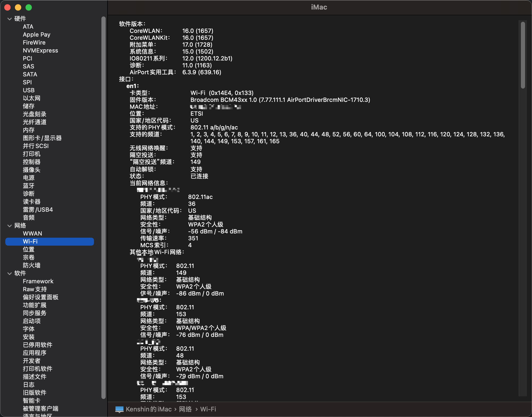Collapse the 软件 section chevron
Viewport: 532px width, 417px height.
click(10, 273)
